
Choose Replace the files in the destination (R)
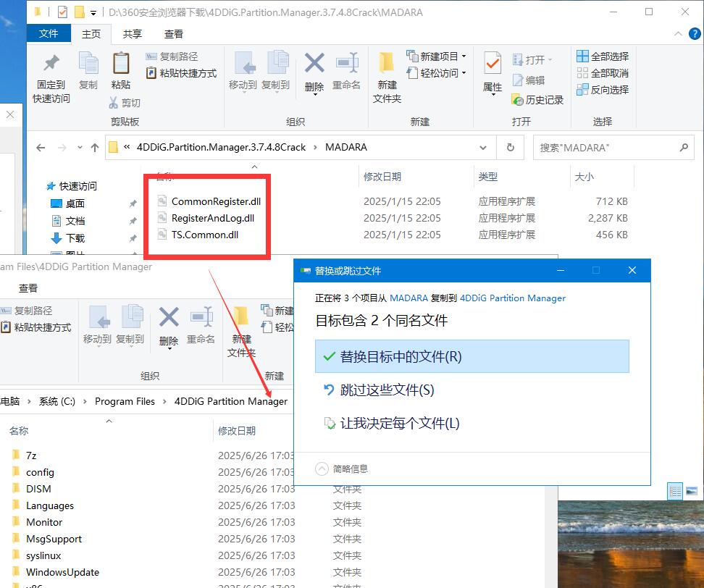pos(472,356)
